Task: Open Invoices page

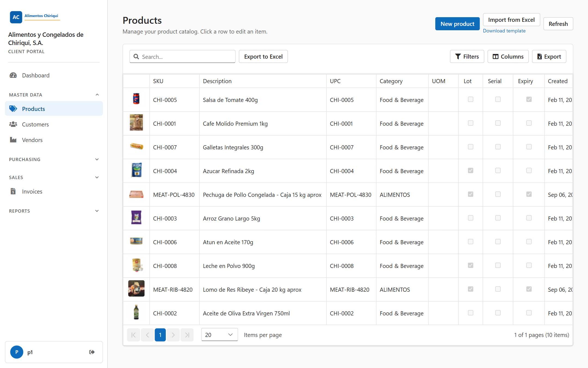Action: [x=54, y=191]
